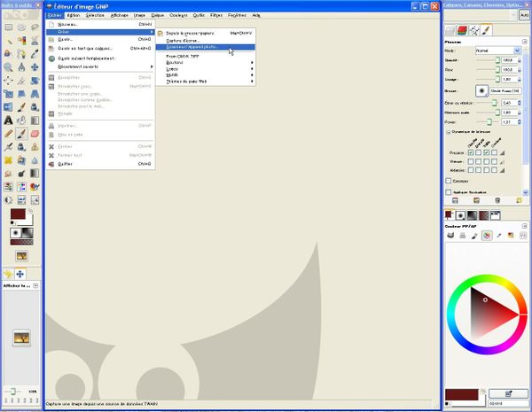The height and width of the screenshot is (412, 532).
Task: Select the Free Select lasso tool
Action: click(x=35, y=27)
